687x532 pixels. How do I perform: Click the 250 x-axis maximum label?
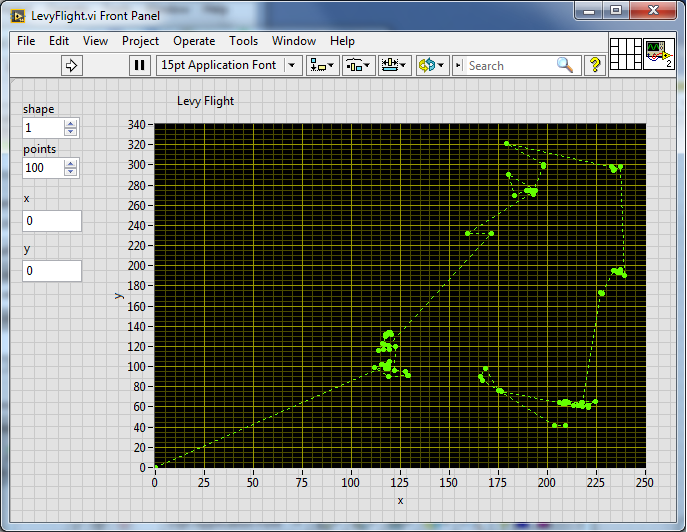pyautogui.click(x=643, y=482)
